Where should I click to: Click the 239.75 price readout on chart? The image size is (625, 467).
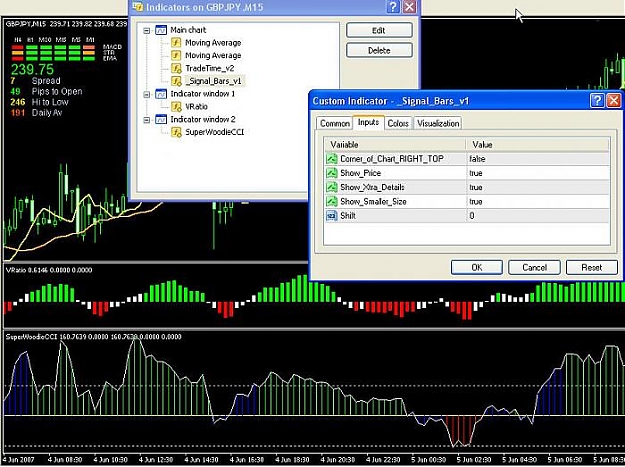tap(32, 70)
